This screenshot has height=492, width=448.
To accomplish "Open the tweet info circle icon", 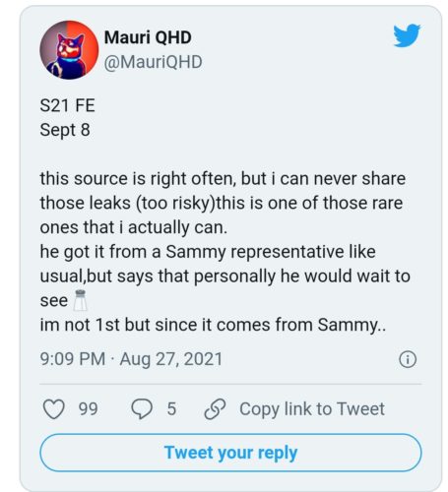I will 408,359.
